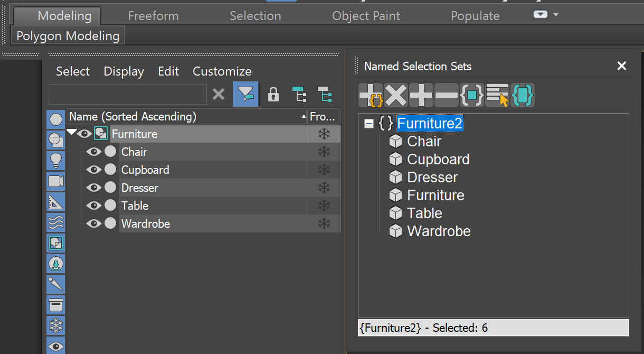This screenshot has height=354, width=644.
Task: Hide the Wardrobe object via eye icon
Action: (x=93, y=224)
